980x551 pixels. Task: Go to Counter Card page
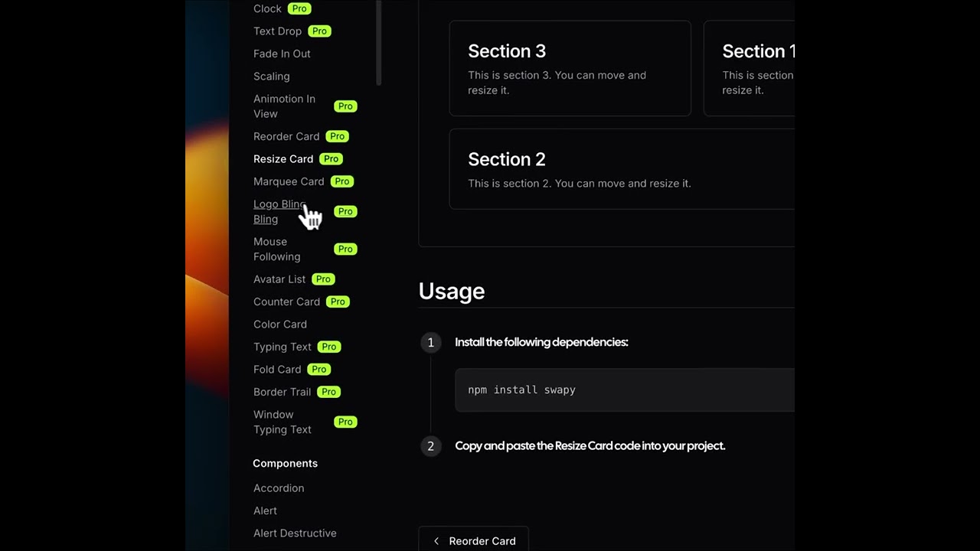coord(286,302)
